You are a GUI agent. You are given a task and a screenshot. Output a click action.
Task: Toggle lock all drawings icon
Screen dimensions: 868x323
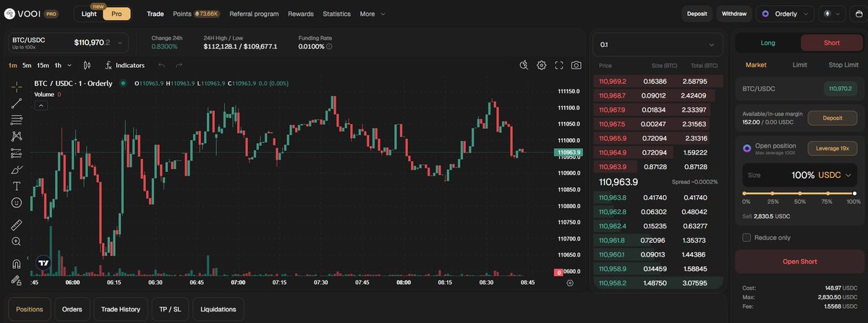pyautogui.click(x=16, y=280)
